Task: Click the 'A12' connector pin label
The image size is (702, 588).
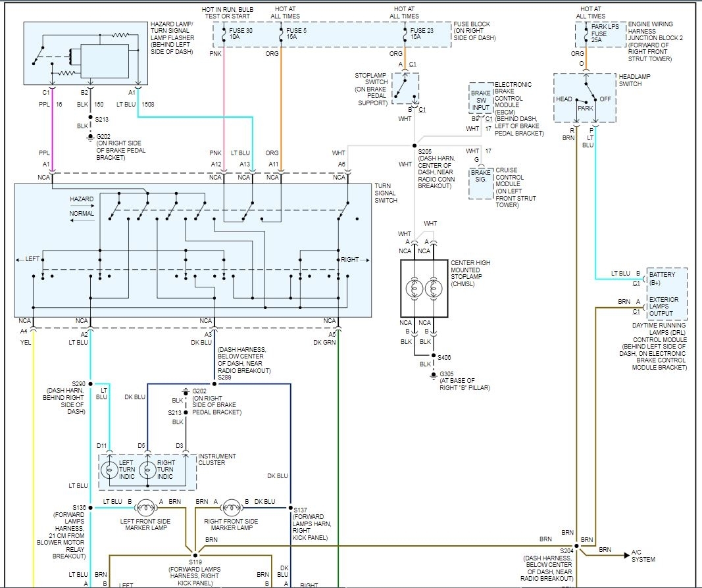Action: tap(216, 164)
